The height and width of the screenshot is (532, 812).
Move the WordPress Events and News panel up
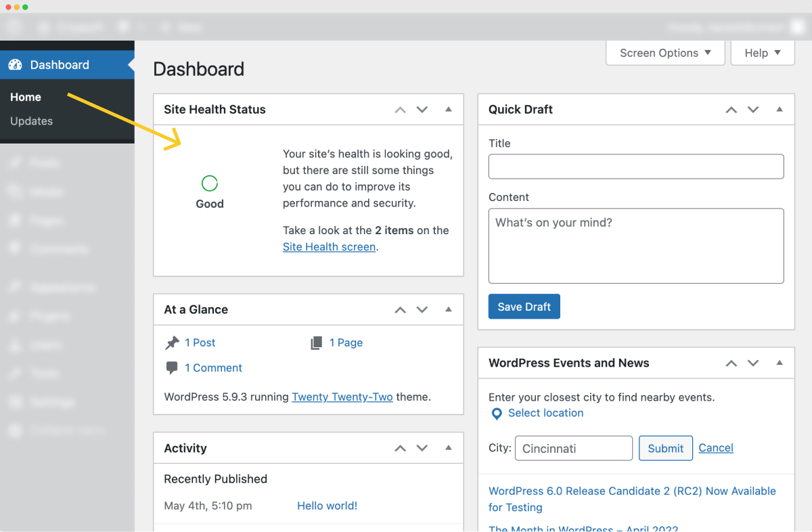[731, 363]
